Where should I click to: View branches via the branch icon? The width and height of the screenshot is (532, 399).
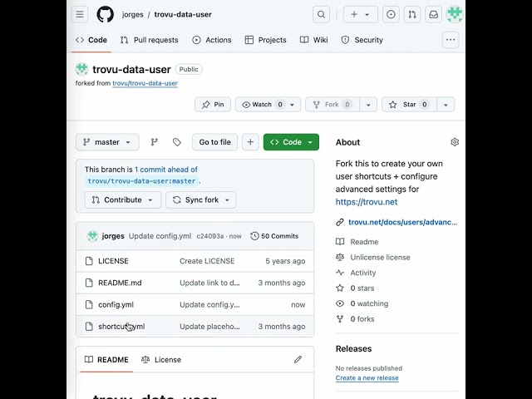click(155, 142)
